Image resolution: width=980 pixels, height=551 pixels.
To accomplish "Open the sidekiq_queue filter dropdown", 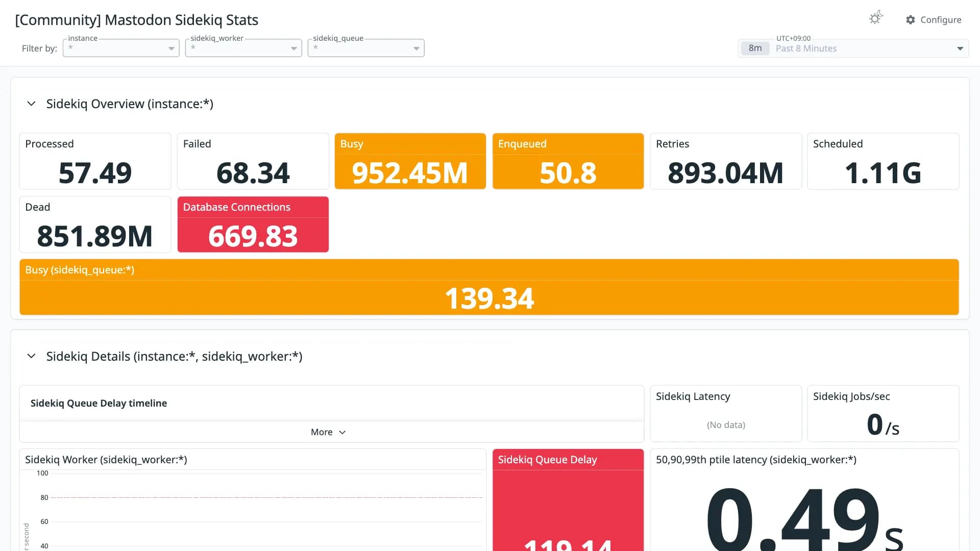I will click(366, 48).
